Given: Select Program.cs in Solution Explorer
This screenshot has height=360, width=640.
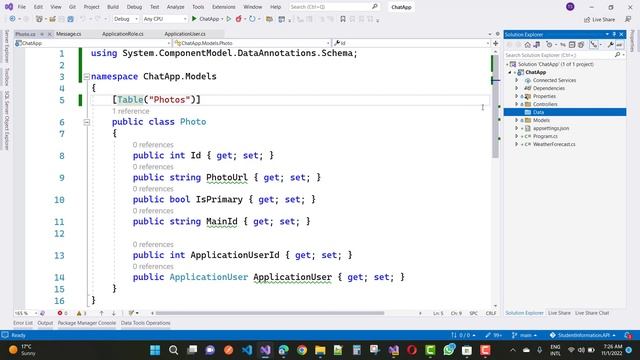Looking at the screenshot, I should coord(545,136).
